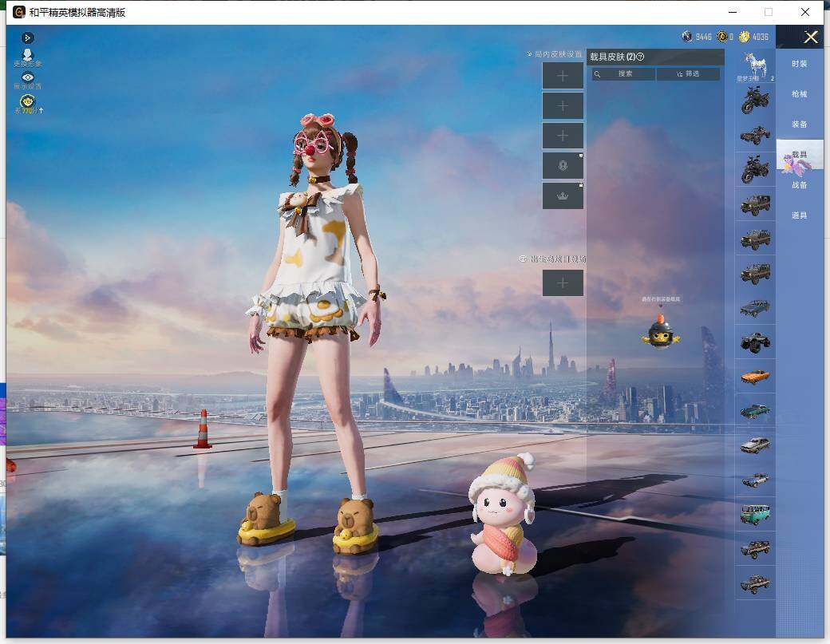Viewport: 830px width, 644px height.
Task: Click the 载具皮肤 (2) panel title
Action: click(612, 57)
